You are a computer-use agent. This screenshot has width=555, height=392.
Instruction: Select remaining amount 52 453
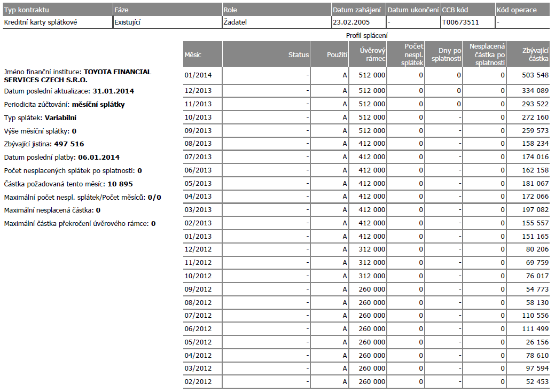coord(528,381)
